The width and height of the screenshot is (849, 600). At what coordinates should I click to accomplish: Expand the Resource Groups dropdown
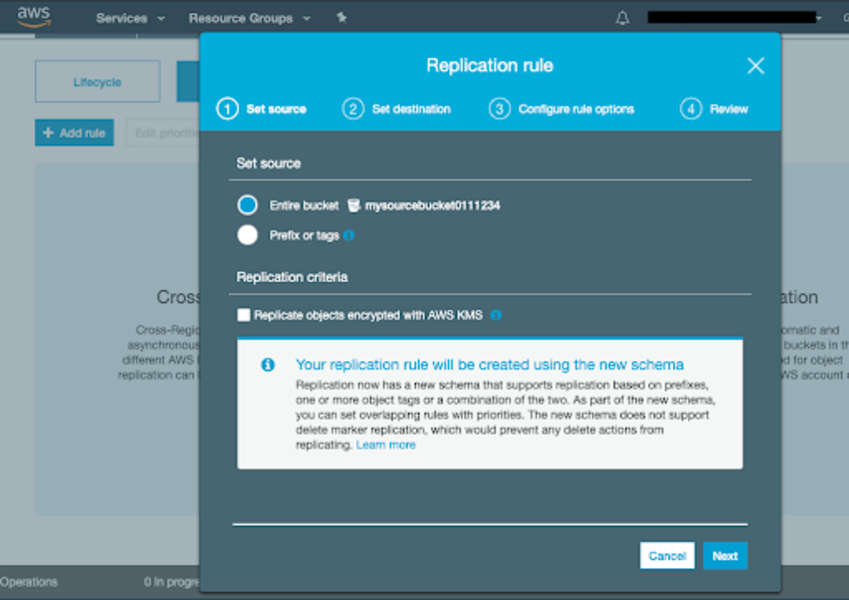pyautogui.click(x=249, y=18)
